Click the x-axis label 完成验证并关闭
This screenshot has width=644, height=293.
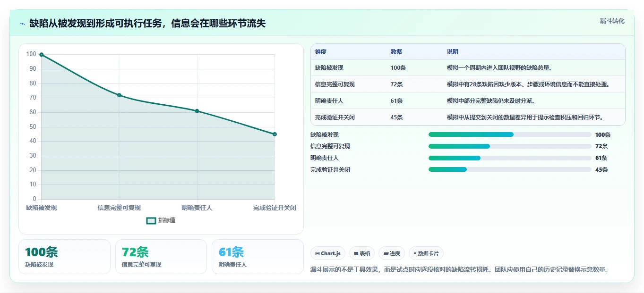click(x=275, y=208)
